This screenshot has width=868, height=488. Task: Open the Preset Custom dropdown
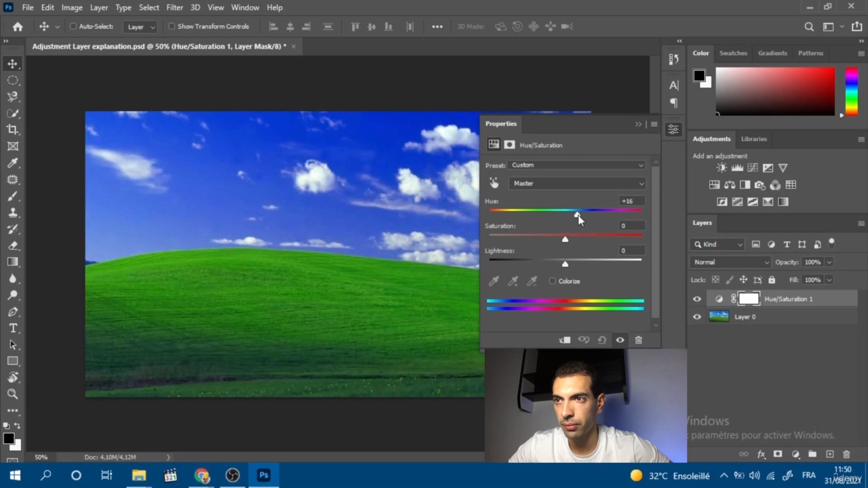(x=577, y=165)
